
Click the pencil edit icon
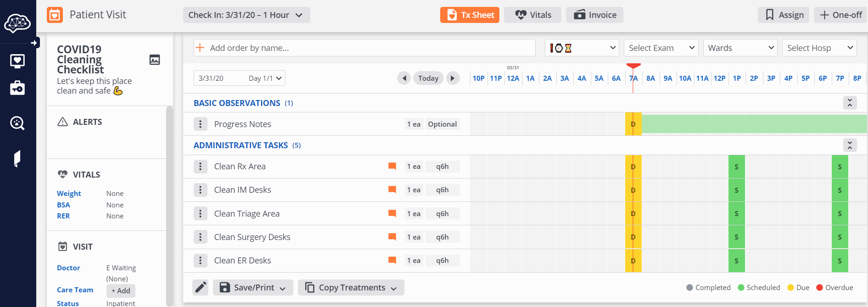coord(201,287)
